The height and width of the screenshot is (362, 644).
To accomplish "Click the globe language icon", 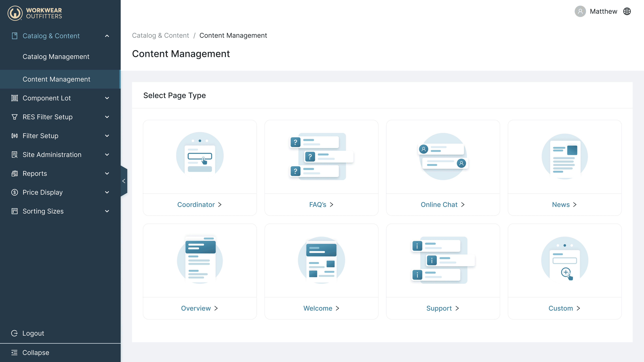I will tap(627, 11).
